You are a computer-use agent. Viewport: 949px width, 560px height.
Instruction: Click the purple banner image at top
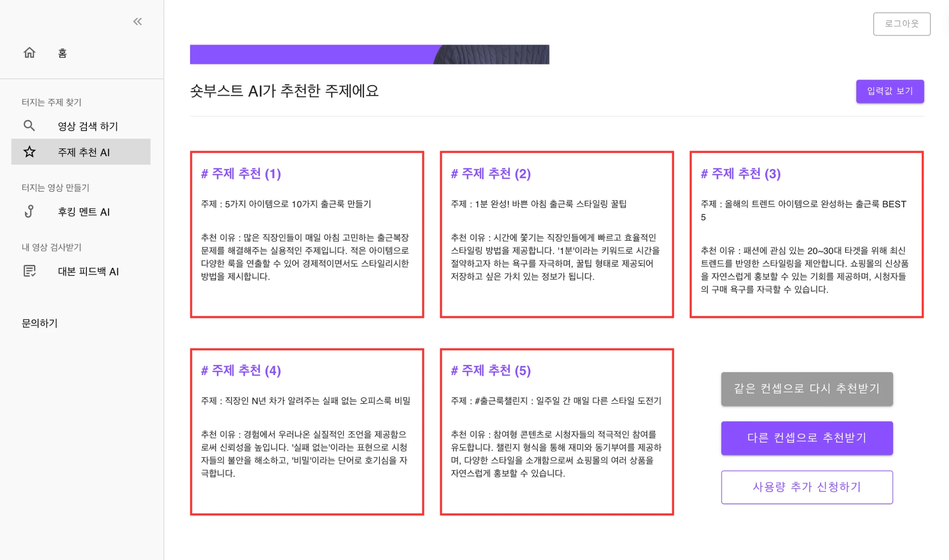(x=370, y=54)
